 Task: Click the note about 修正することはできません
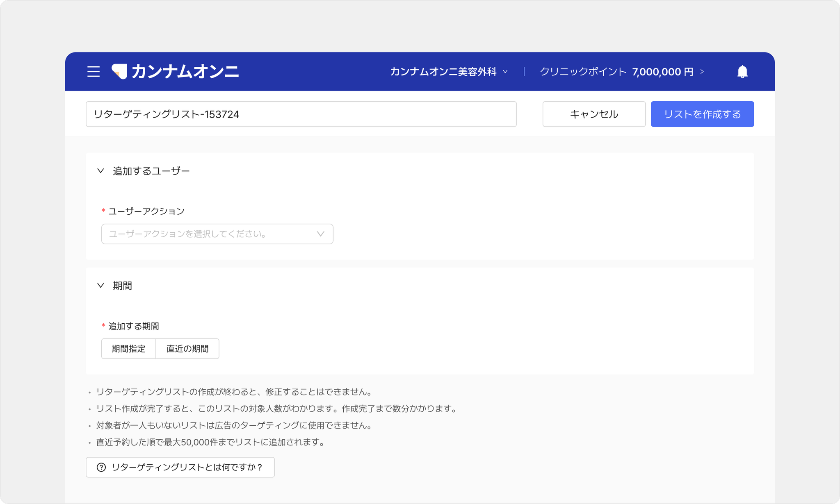[x=234, y=392]
